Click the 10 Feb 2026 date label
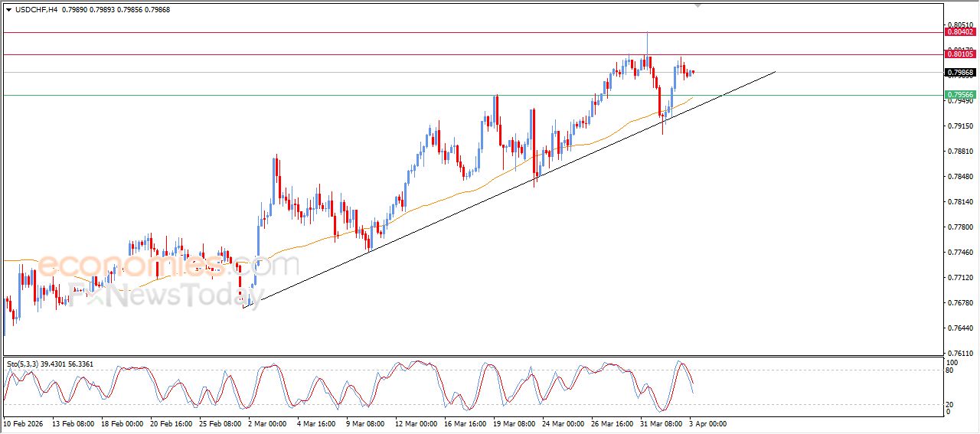The image size is (980, 434). point(22,423)
